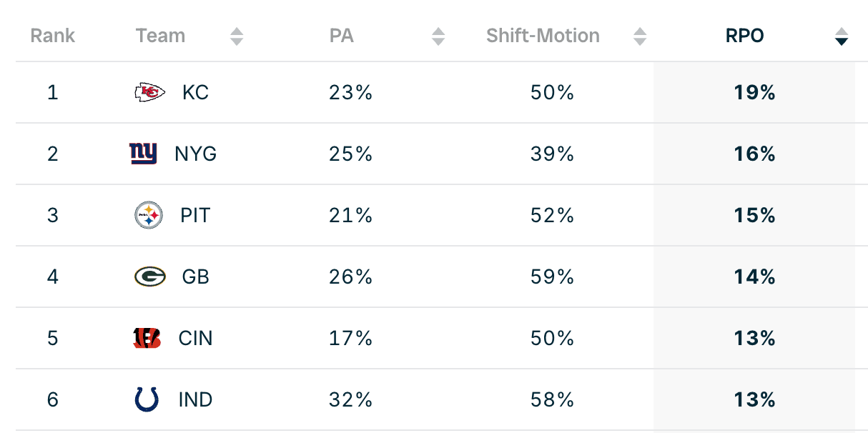
Task: Click the RPO column header label
Action: point(744,36)
